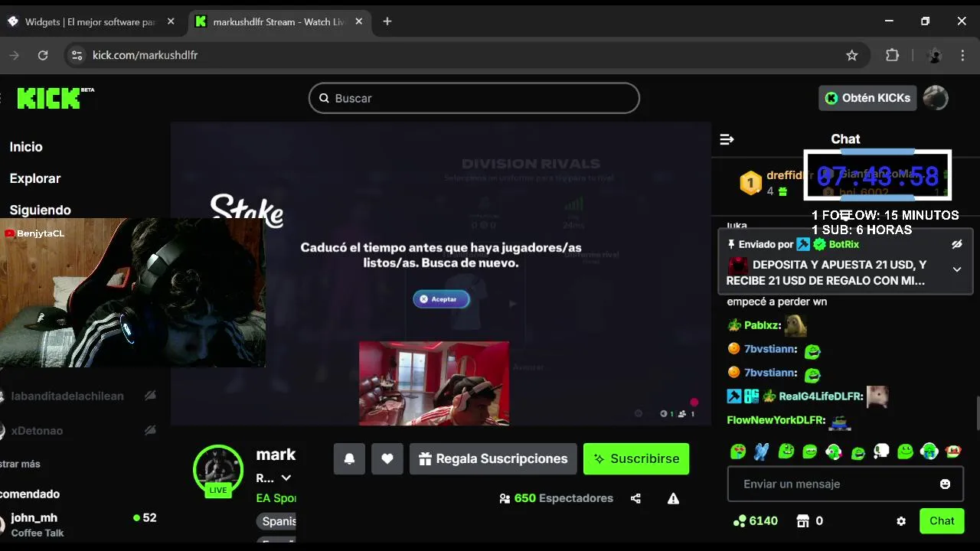Open Chrome profile avatar in toolbar

coord(934,55)
